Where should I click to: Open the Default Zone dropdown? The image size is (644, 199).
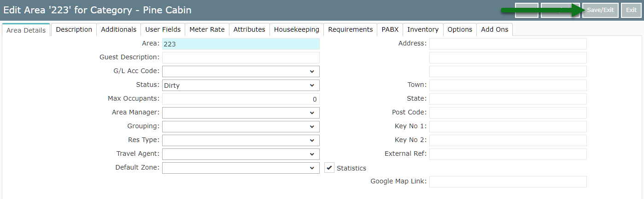(240, 168)
